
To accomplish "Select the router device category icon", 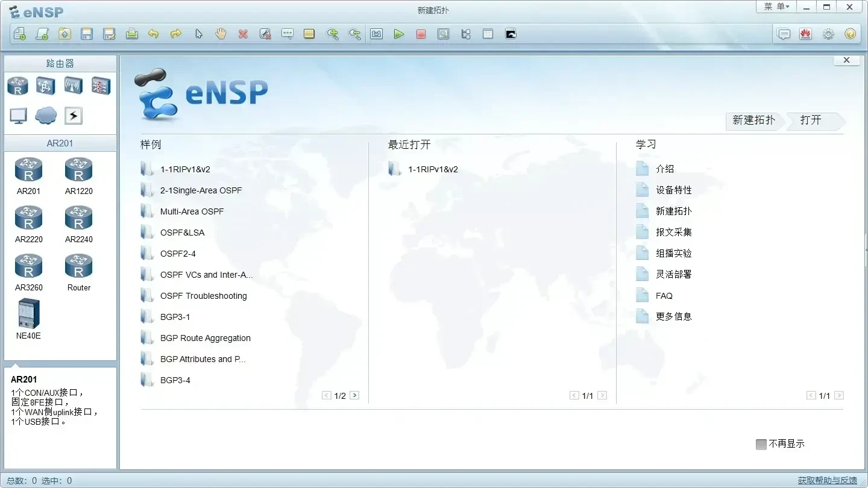I will tap(18, 86).
